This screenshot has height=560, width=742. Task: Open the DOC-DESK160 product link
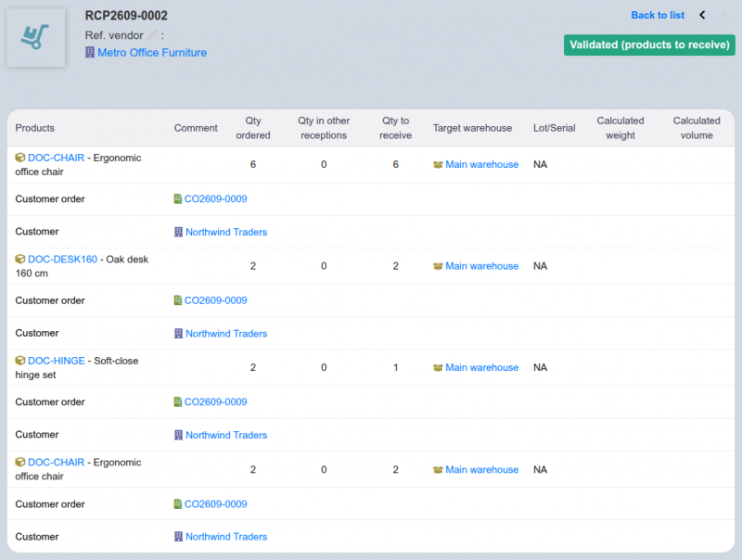[62, 260]
